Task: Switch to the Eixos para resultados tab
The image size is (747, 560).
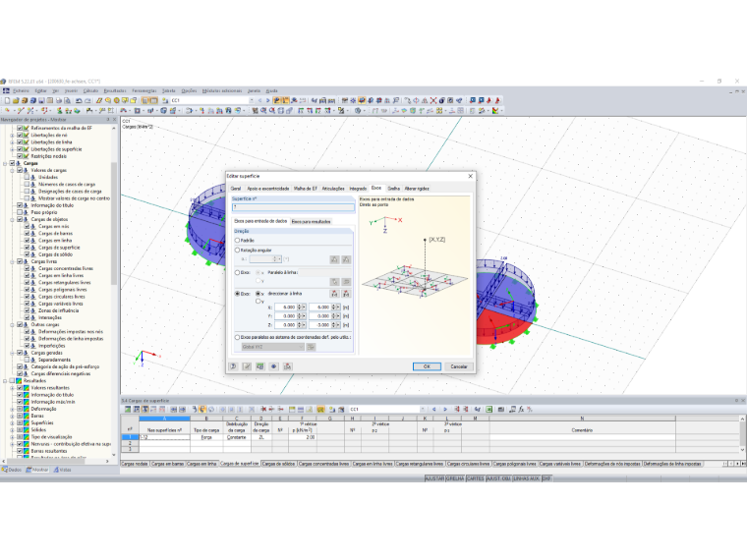Action: coord(311,221)
